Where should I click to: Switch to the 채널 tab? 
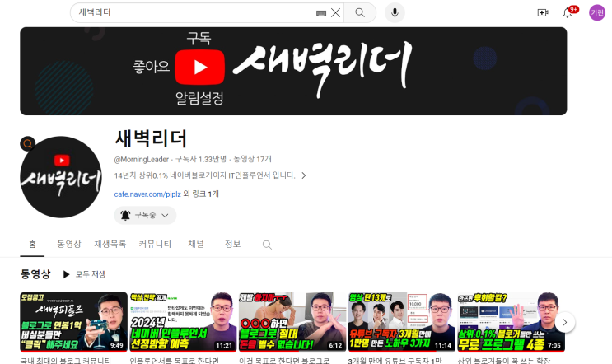point(196,245)
